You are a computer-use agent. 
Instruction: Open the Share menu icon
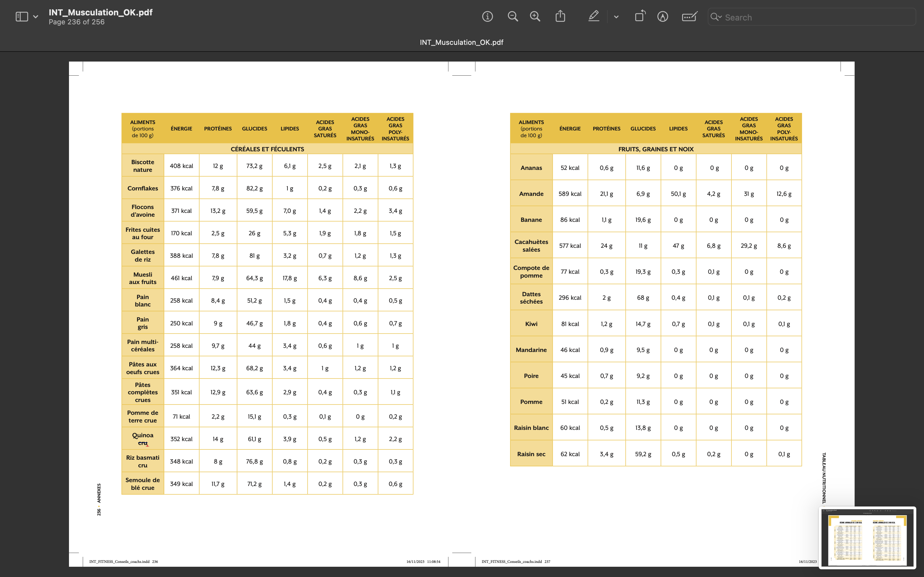click(560, 16)
